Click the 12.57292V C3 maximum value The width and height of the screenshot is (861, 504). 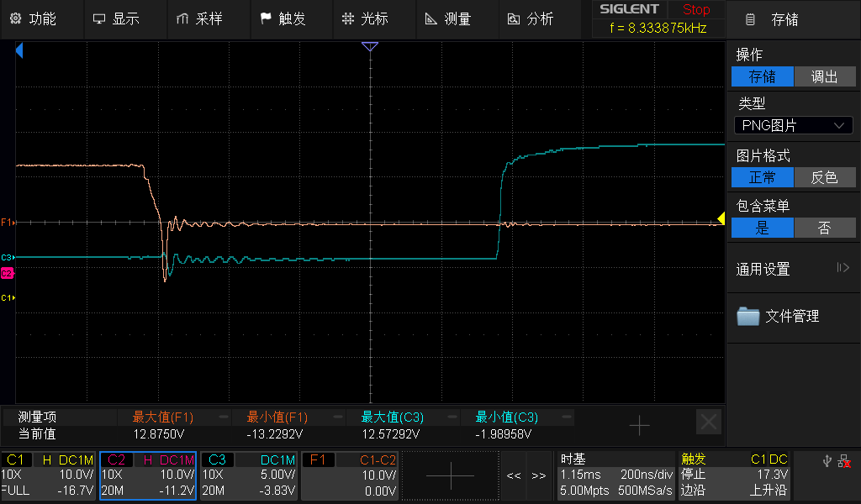tap(390, 434)
